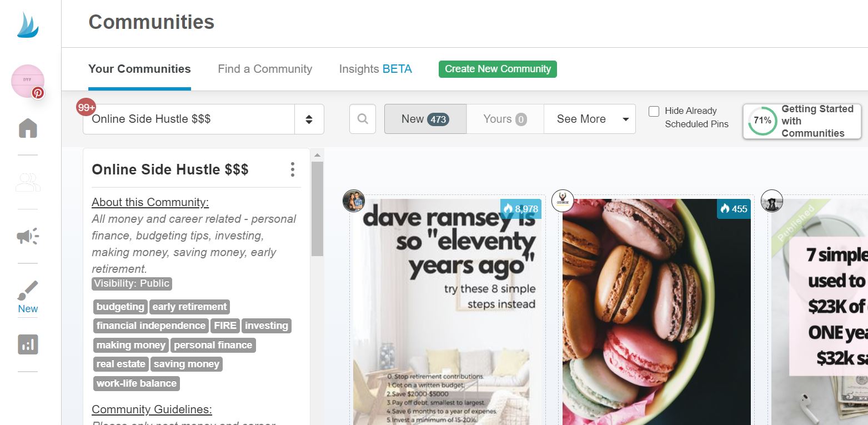Click the Tailwind sail logo
Screen dimensions: 868x425
click(x=28, y=25)
